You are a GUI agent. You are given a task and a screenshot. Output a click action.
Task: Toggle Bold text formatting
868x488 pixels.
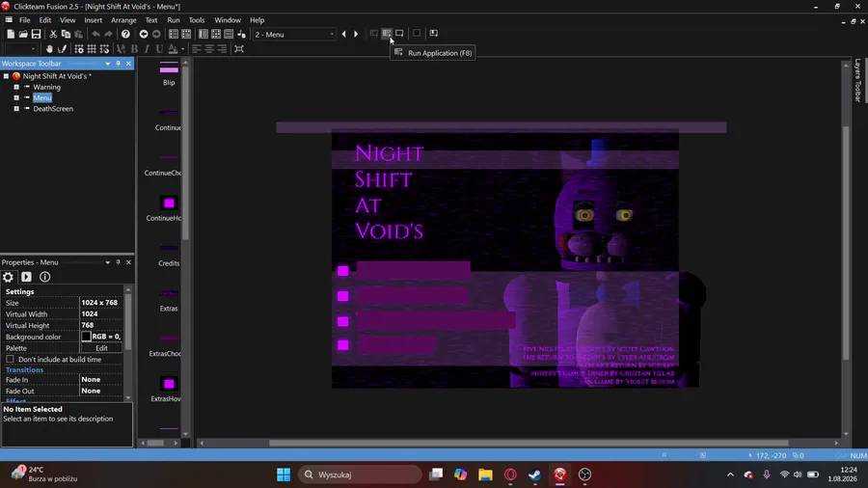coord(134,48)
